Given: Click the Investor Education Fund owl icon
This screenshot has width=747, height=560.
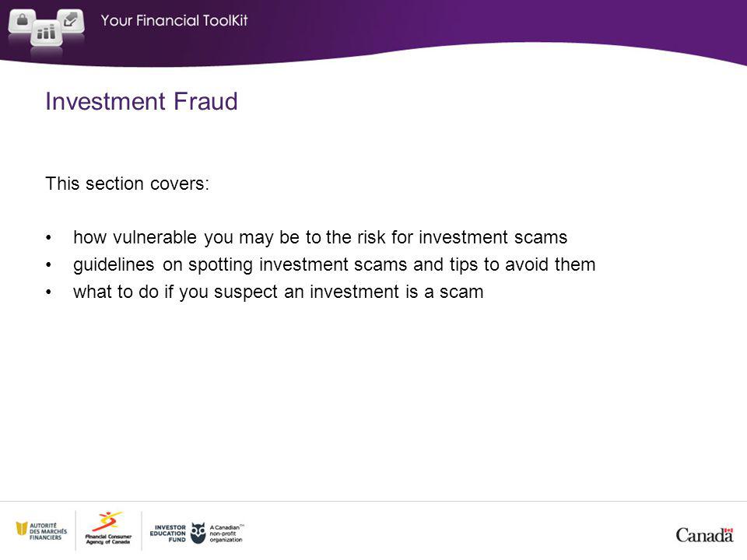Looking at the screenshot, I should click(x=198, y=533).
